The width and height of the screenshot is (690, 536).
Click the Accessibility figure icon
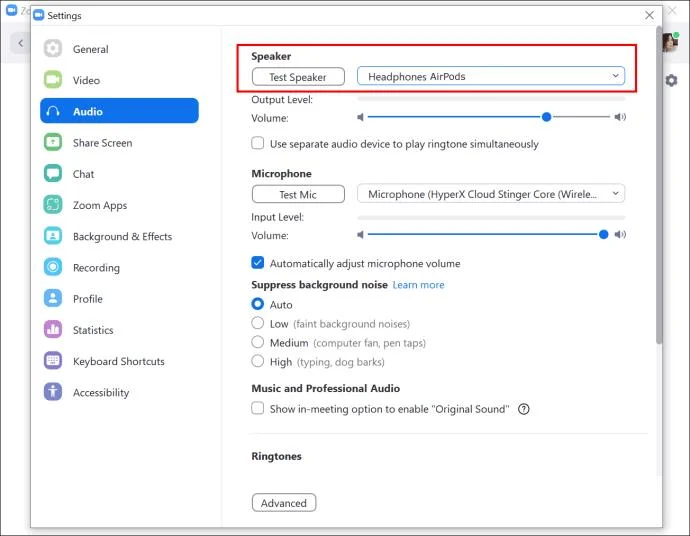(53, 392)
